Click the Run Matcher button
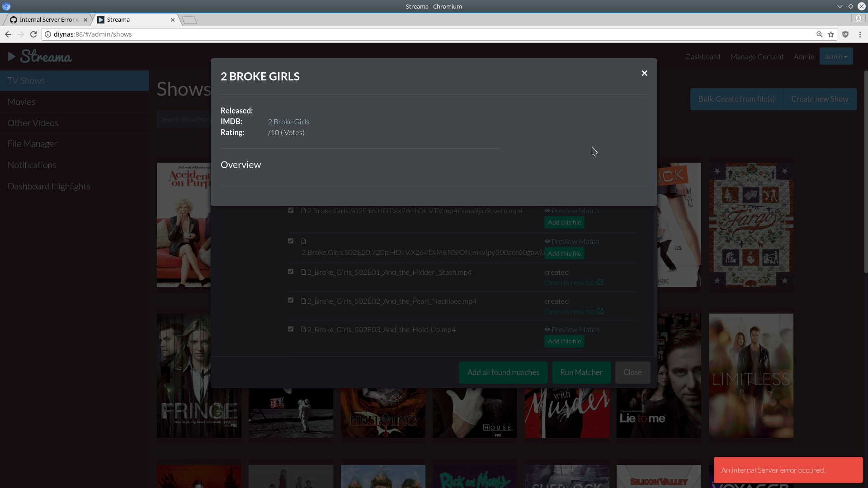This screenshot has height=488, width=868. tap(581, 372)
